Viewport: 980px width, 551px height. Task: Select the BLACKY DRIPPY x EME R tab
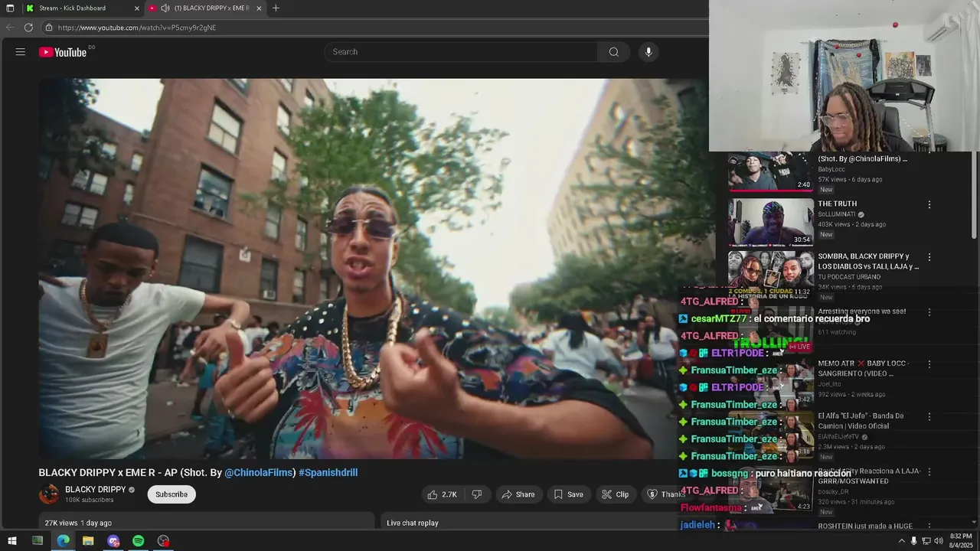[205, 8]
